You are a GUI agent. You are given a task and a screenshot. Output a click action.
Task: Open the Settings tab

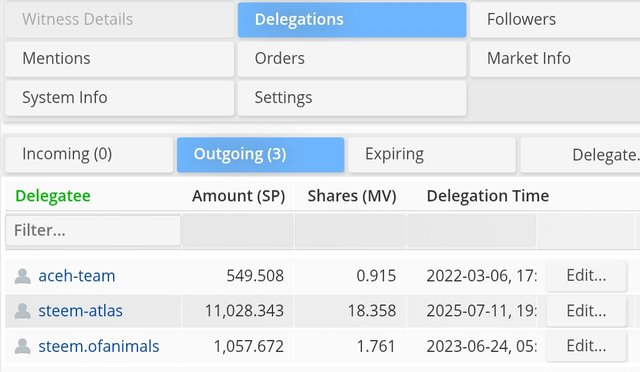click(352, 98)
